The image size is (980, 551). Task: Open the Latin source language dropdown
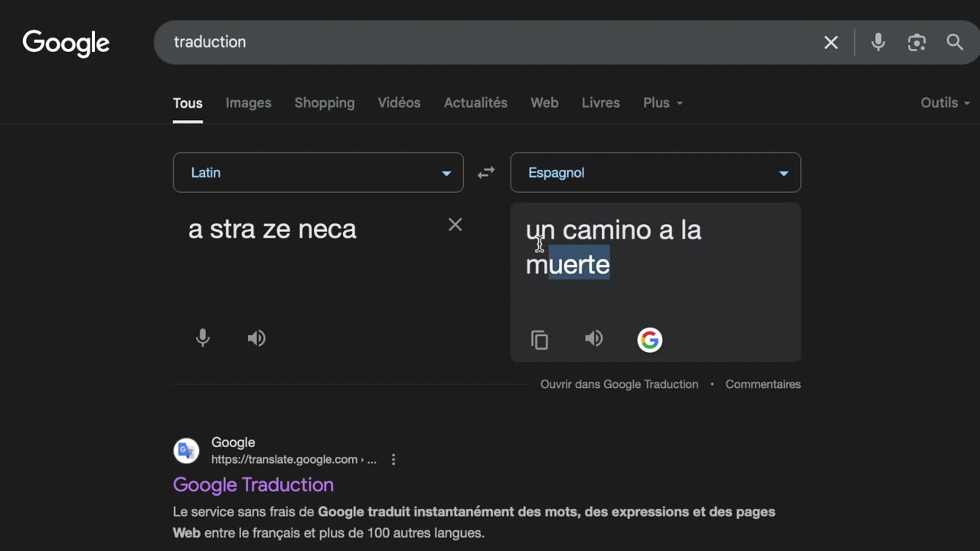tap(318, 173)
